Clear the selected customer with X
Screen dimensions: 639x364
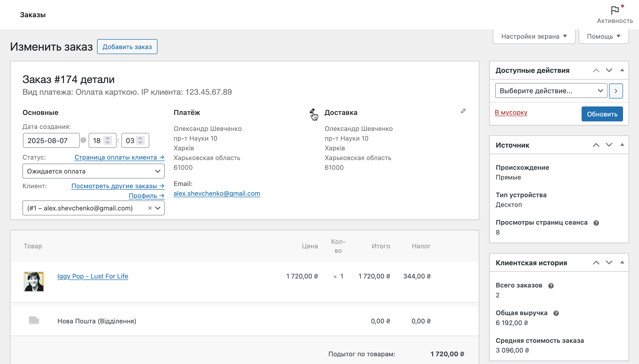[150, 208]
